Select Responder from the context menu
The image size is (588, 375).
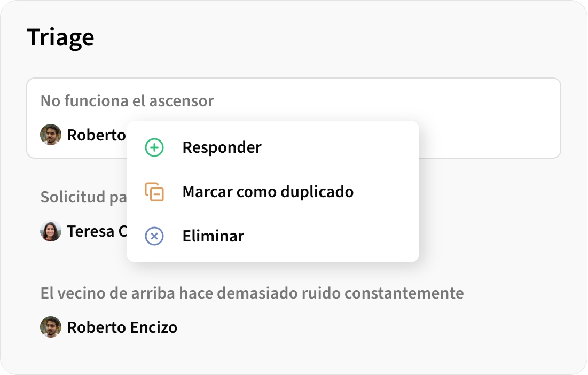tap(222, 147)
